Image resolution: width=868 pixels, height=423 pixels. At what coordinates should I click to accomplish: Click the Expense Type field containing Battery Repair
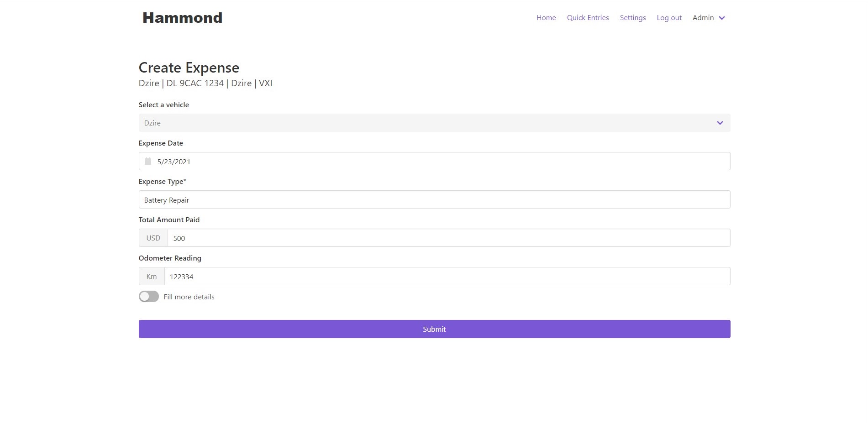[x=434, y=200]
